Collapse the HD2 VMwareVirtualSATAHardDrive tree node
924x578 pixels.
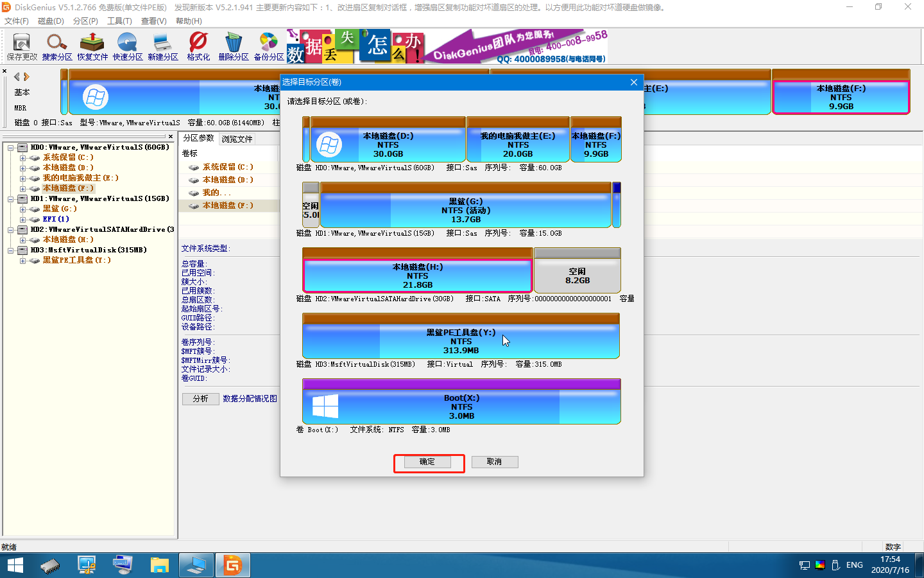pyautogui.click(x=11, y=230)
